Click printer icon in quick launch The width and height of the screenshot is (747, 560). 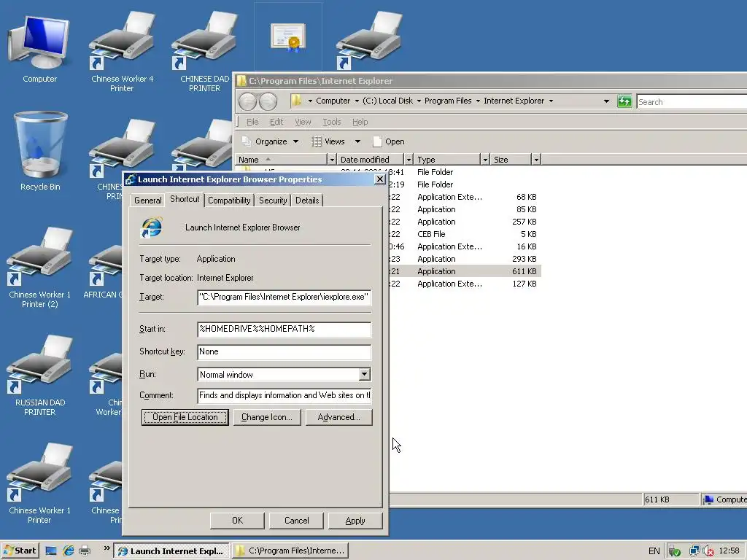[85, 551]
